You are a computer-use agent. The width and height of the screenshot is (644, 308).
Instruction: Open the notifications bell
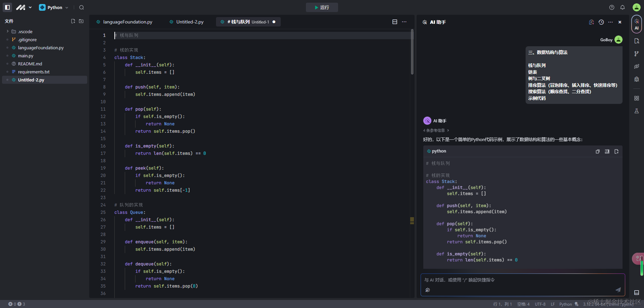(x=623, y=7)
